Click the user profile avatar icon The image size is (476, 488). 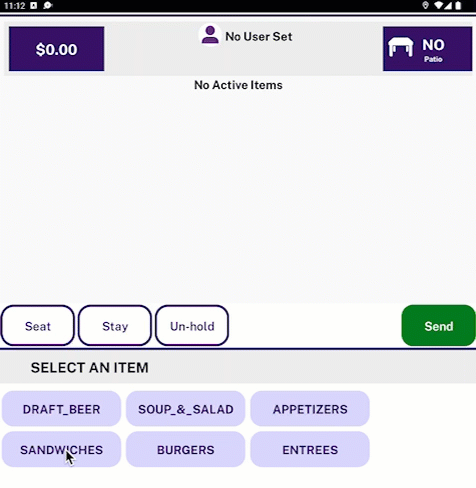click(210, 35)
